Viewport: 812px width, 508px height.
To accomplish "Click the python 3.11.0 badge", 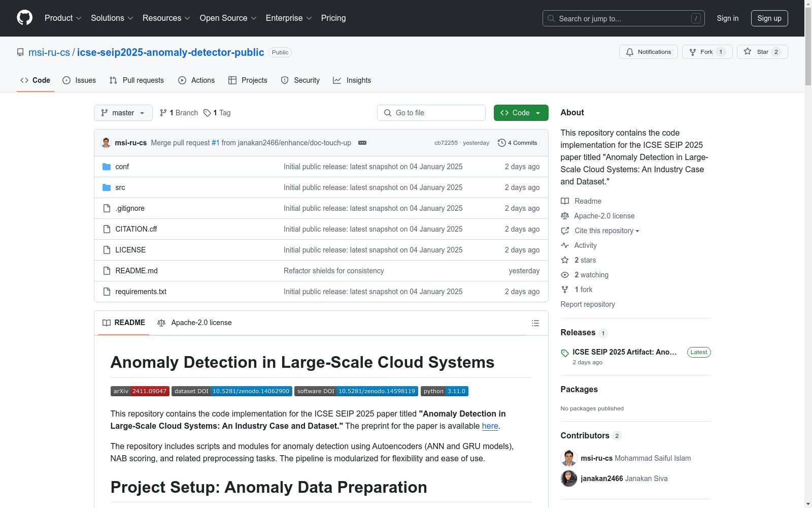I will (445, 391).
